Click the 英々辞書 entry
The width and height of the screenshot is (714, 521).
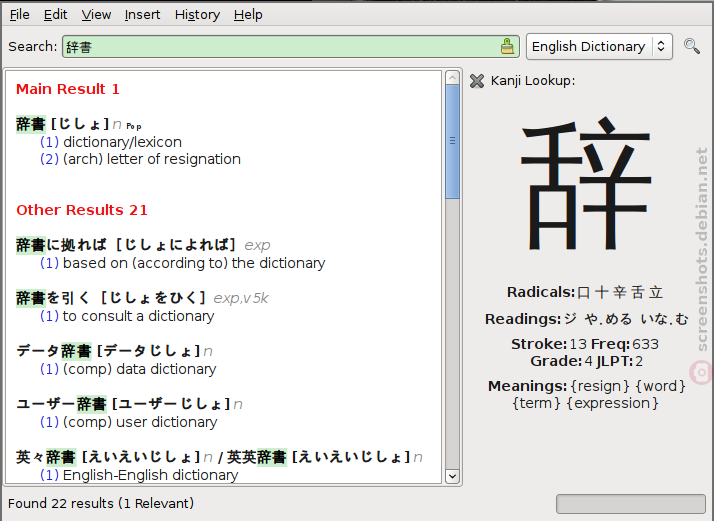tap(108, 457)
